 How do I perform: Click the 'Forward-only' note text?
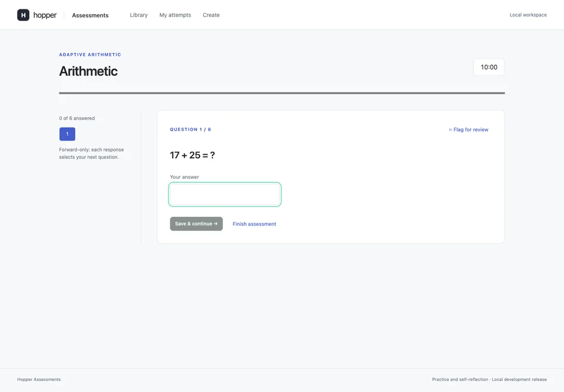[x=92, y=153]
